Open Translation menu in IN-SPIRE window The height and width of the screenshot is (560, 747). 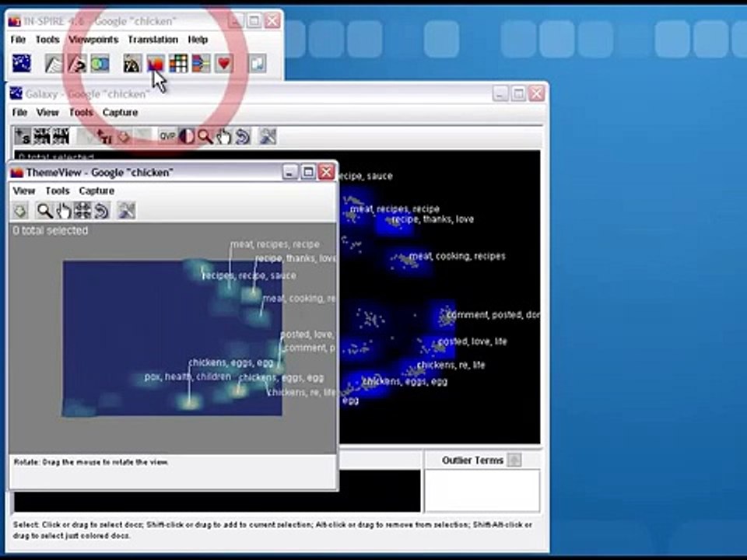153,40
